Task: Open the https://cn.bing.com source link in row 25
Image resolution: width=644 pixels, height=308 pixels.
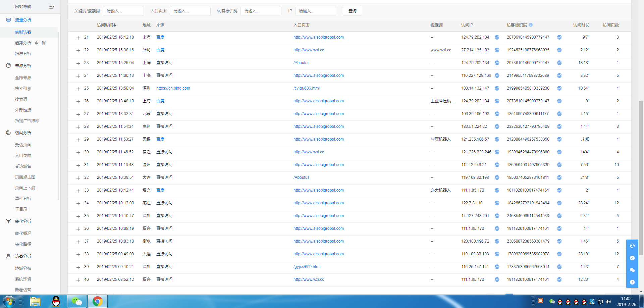Action: click(173, 88)
